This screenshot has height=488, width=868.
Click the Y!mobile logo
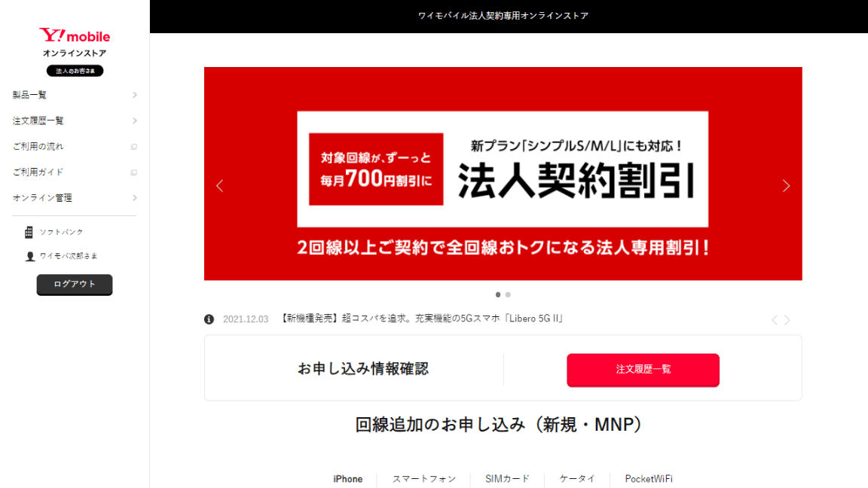[74, 36]
